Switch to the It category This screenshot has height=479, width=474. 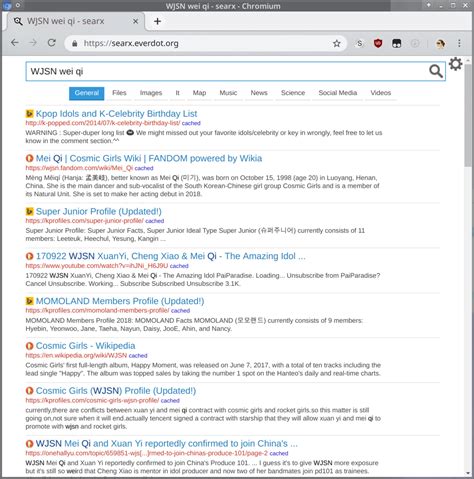point(177,93)
